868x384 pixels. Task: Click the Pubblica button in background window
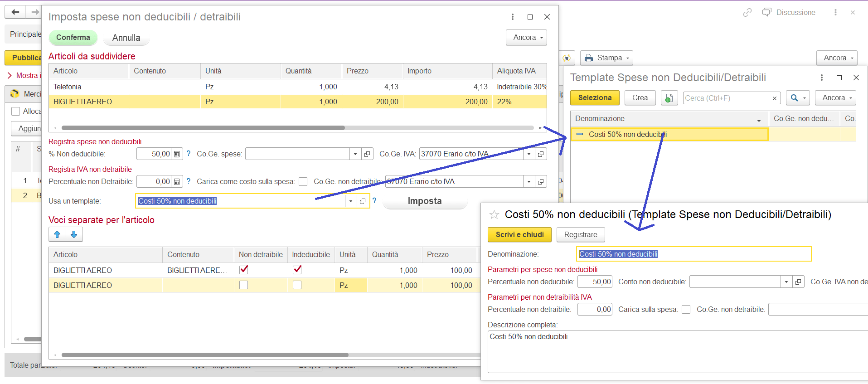[24, 58]
